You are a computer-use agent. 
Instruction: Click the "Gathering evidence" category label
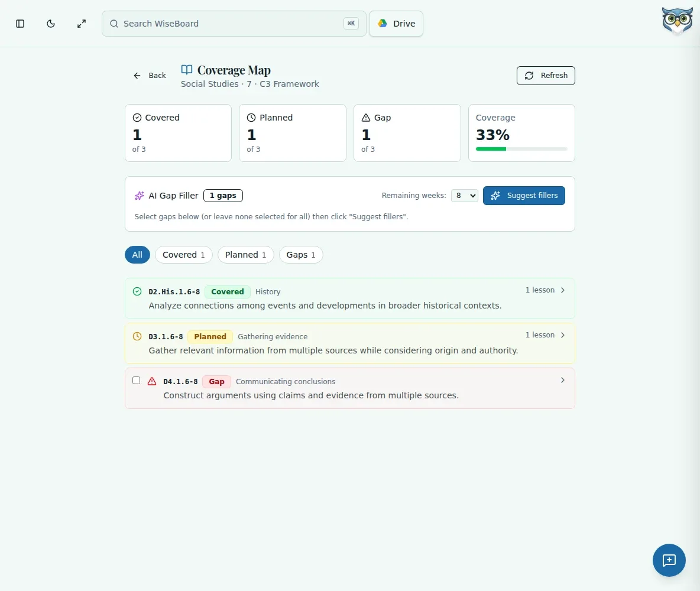coord(273,336)
